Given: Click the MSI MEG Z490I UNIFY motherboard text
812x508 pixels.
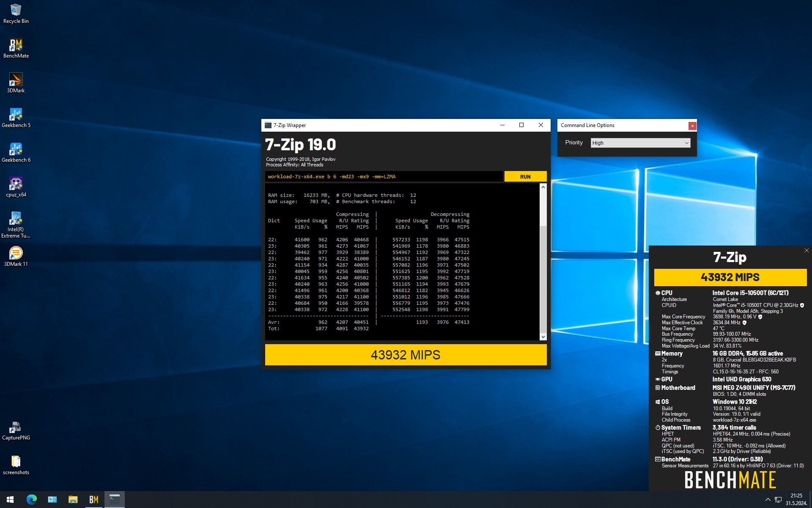Looking at the screenshot, I should [x=754, y=388].
